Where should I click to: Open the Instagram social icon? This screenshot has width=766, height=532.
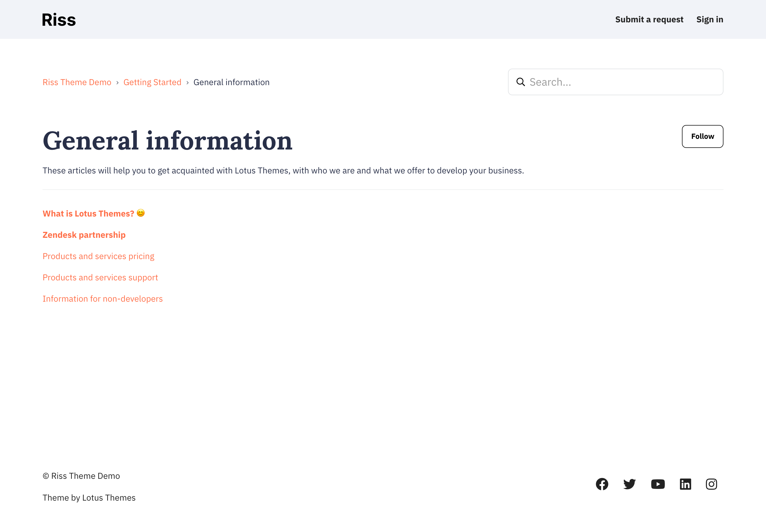tap(711, 484)
